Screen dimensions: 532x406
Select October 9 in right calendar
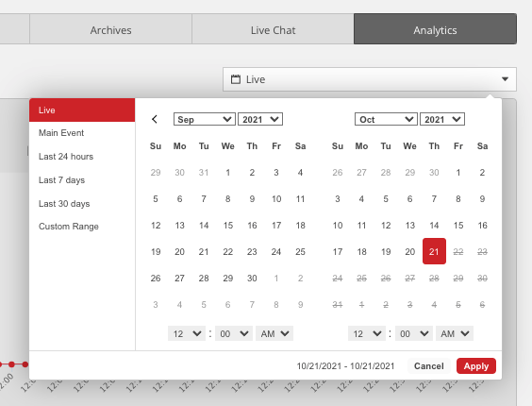pyautogui.click(x=482, y=199)
